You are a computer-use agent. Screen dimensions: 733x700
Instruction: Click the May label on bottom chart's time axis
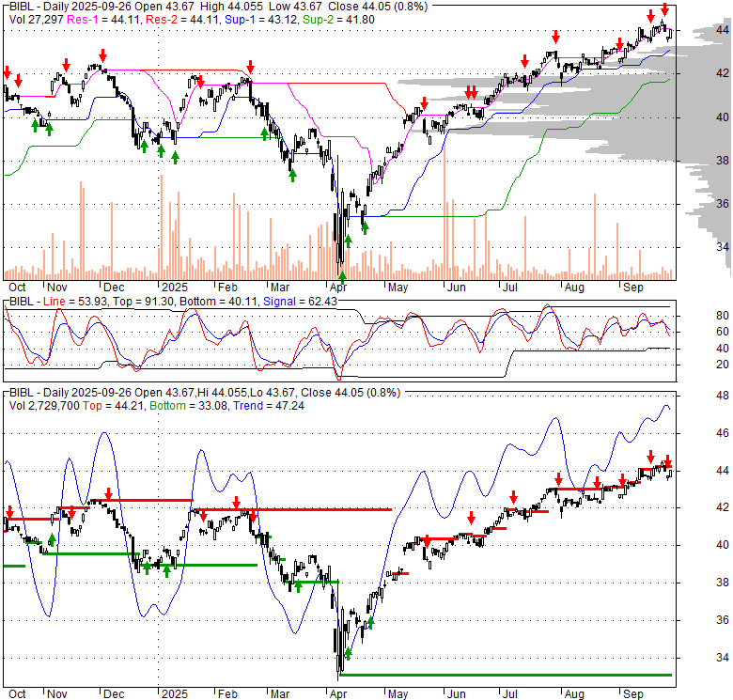(x=398, y=694)
